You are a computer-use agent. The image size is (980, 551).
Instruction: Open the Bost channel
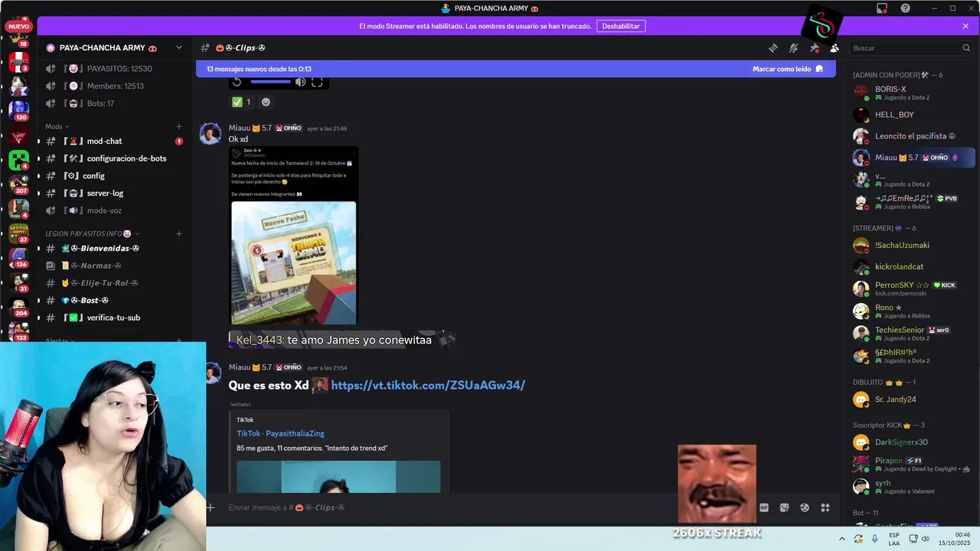pyautogui.click(x=115, y=300)
